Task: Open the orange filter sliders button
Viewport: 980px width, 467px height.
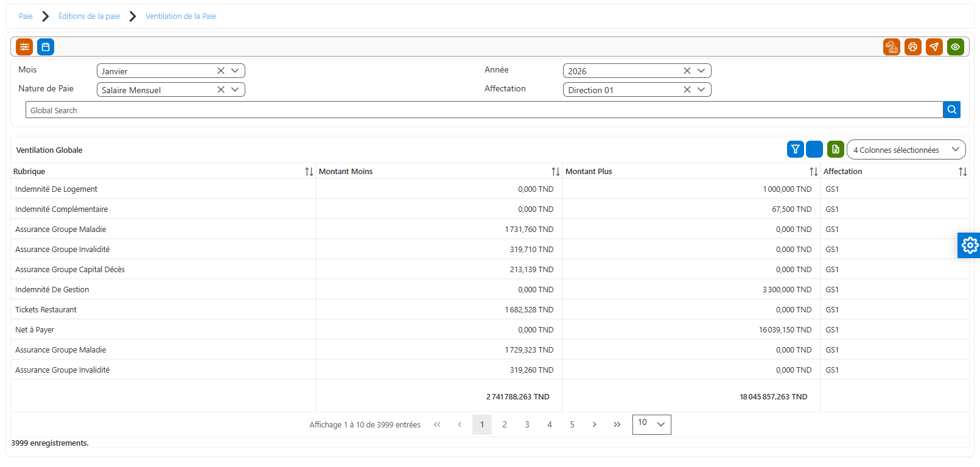Action: [24, 47]
